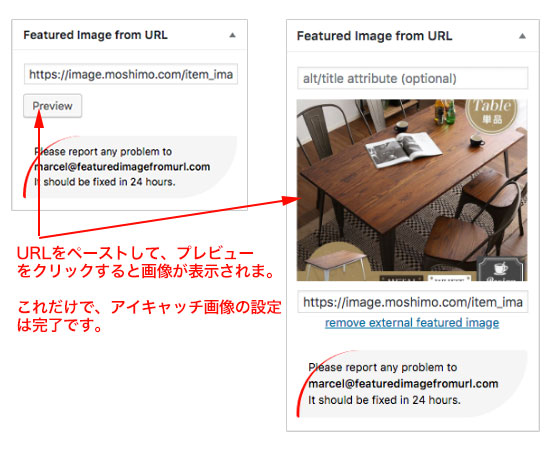
Task: Focus the URL field above the Preview button
Action: click(131, 74)
